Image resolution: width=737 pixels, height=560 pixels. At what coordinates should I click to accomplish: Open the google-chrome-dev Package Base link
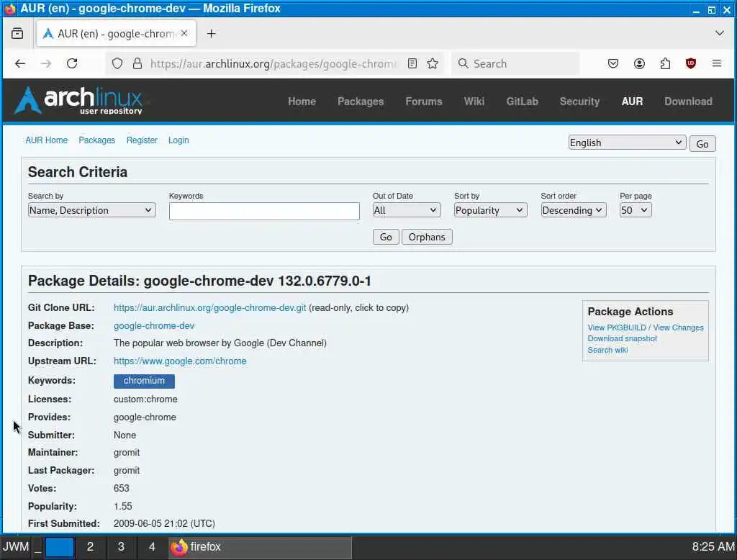[x=154, y=325]
